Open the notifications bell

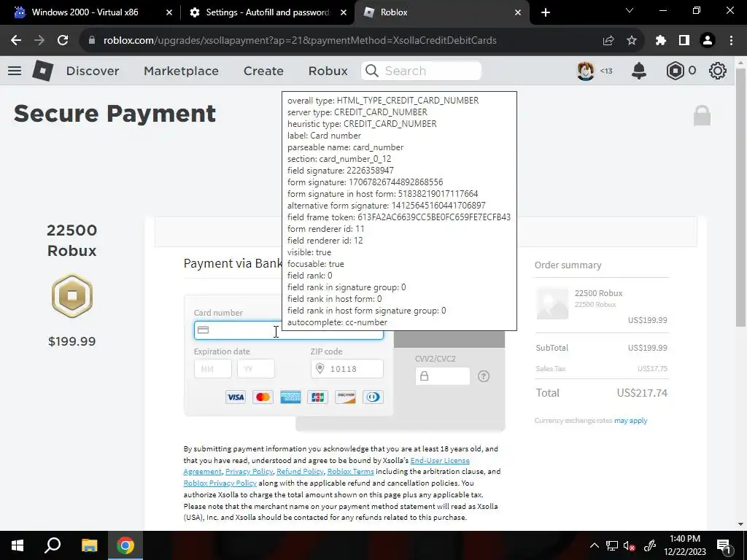(639, 71)
